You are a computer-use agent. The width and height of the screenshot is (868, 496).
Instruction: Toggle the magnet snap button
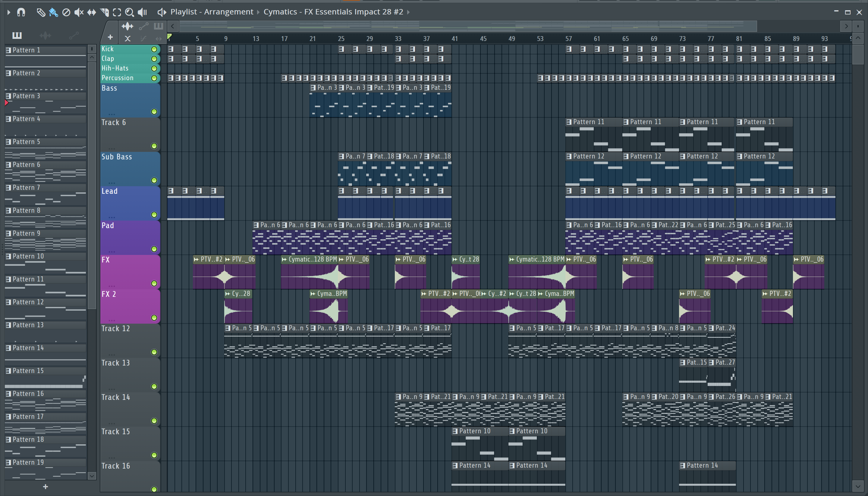[21, 13]
